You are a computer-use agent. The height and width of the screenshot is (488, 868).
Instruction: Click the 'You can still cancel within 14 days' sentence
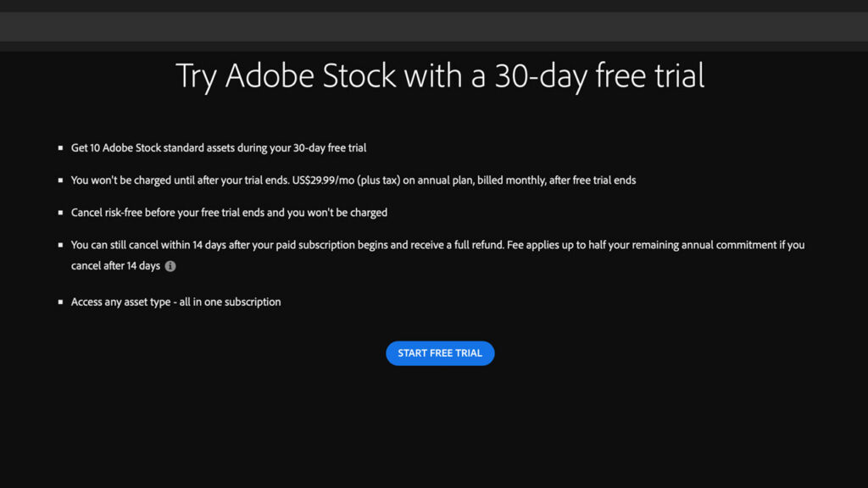click(x=288, y=245)
